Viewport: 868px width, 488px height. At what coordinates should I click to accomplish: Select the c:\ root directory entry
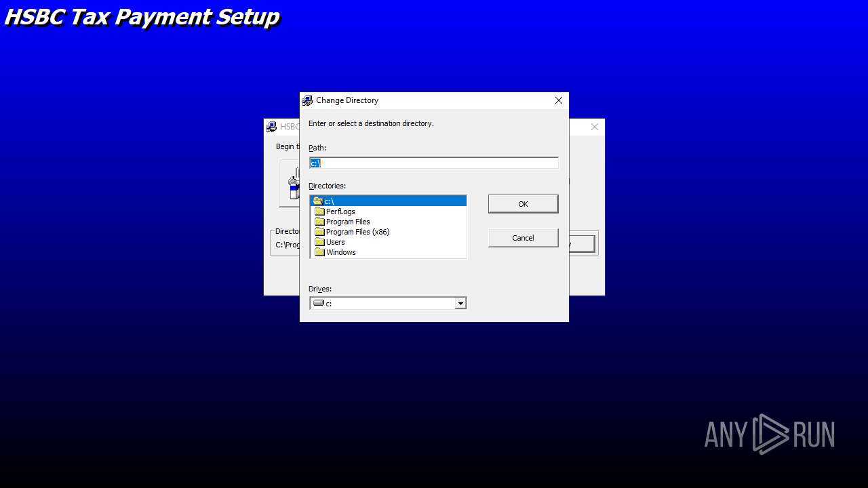coord(389,201)
